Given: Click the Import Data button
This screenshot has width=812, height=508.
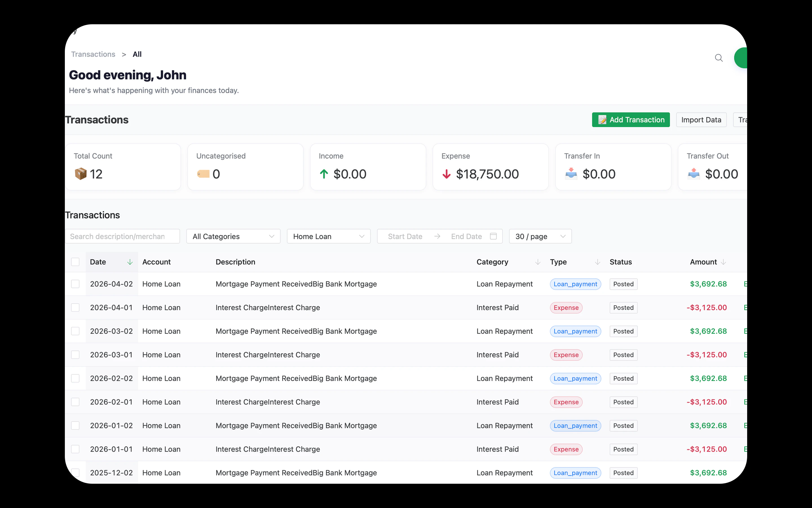Looking at the screenshot, I should tap(701, 120).
